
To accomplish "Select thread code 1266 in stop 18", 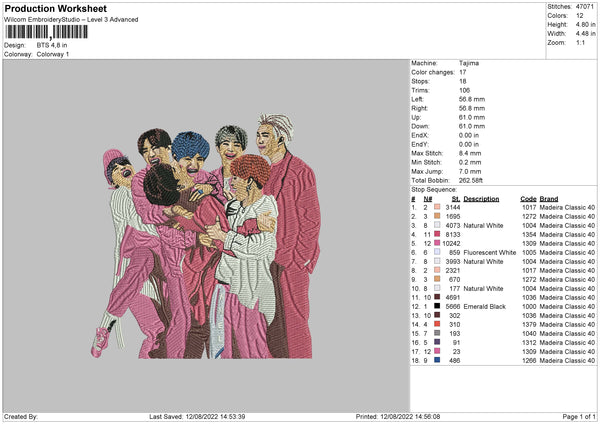I will click(x=529, y=360).
